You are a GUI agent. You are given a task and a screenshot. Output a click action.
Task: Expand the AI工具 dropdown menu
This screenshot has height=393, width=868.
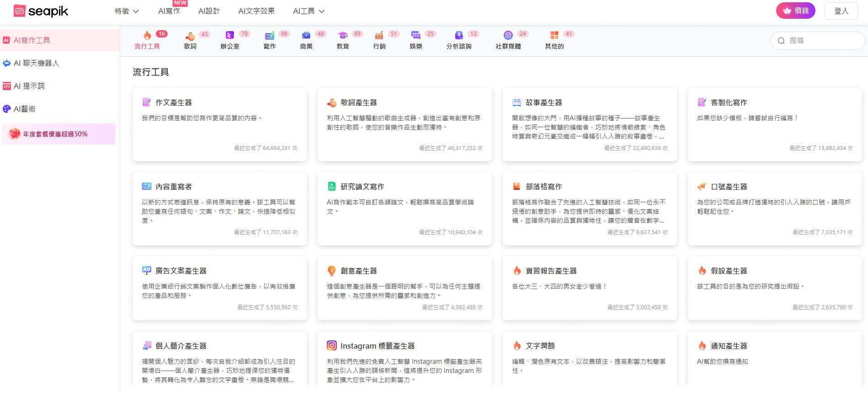[309, 11]
